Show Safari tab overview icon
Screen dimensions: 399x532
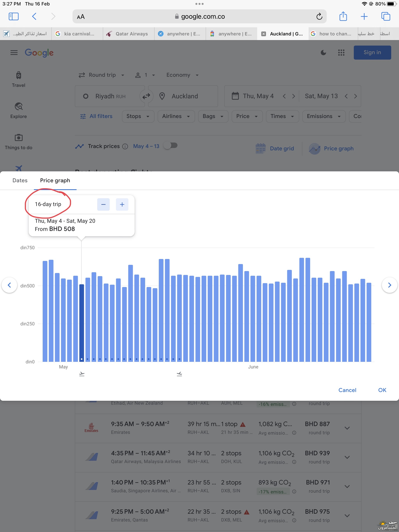coord(386,16)
